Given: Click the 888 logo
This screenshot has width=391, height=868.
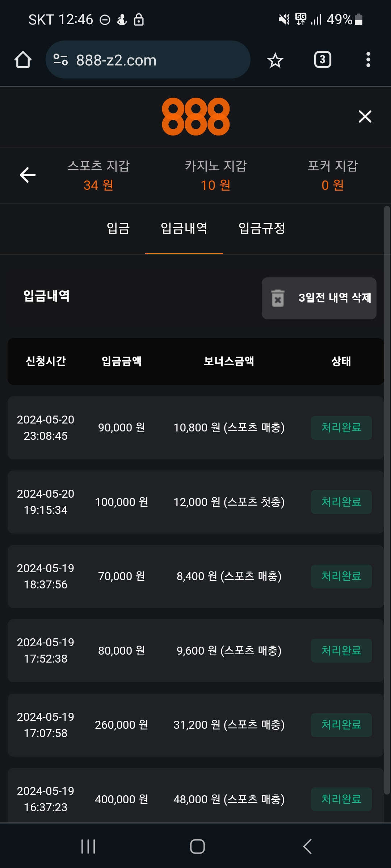Looking at the screenshot, I should pos(195,116).
